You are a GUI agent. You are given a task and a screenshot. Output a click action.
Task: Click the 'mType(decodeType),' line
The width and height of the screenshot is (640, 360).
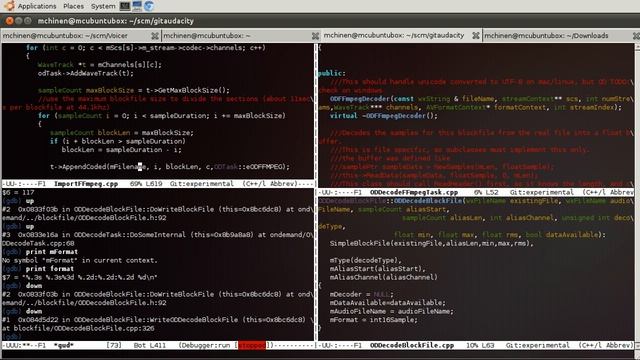click(x=365, y=260)
